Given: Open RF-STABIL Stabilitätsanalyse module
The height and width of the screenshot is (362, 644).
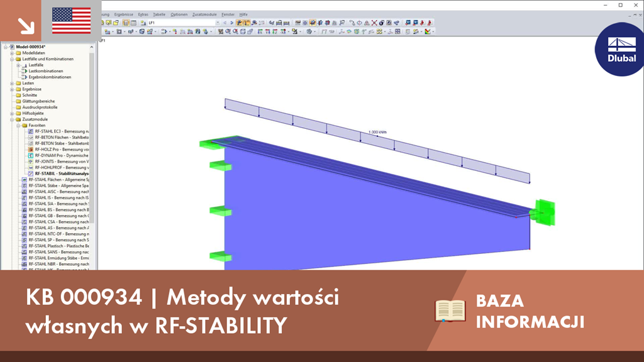Looking at the screenshot, I should (x=62, y=173).
